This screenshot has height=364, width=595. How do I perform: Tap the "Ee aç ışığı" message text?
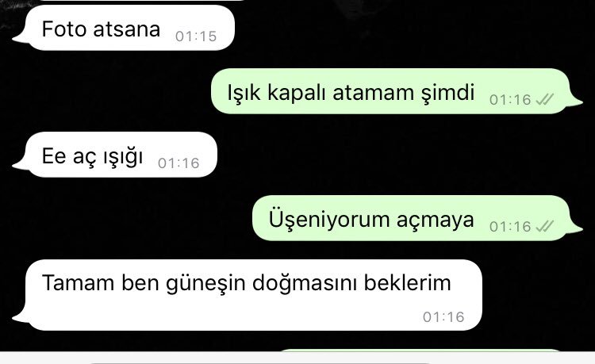tap(92, 156)
